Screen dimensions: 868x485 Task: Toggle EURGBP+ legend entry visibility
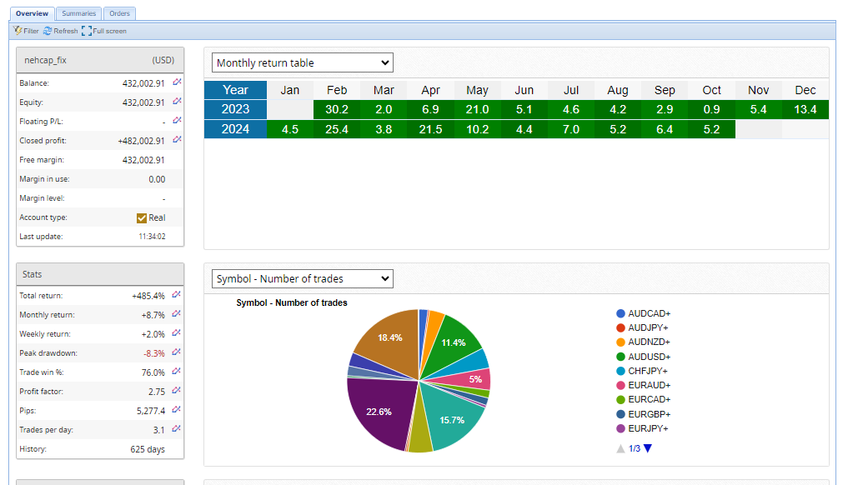620,414
